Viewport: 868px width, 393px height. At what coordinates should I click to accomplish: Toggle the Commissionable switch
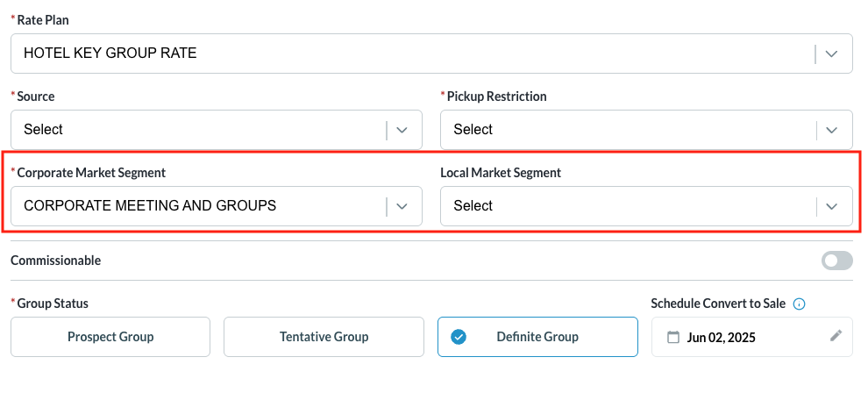(836, 261)
